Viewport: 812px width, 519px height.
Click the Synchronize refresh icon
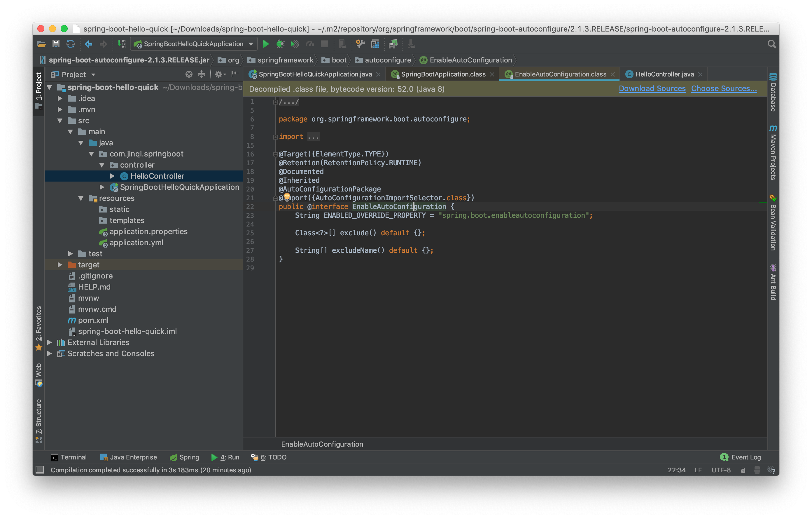[x=71, y=44]
